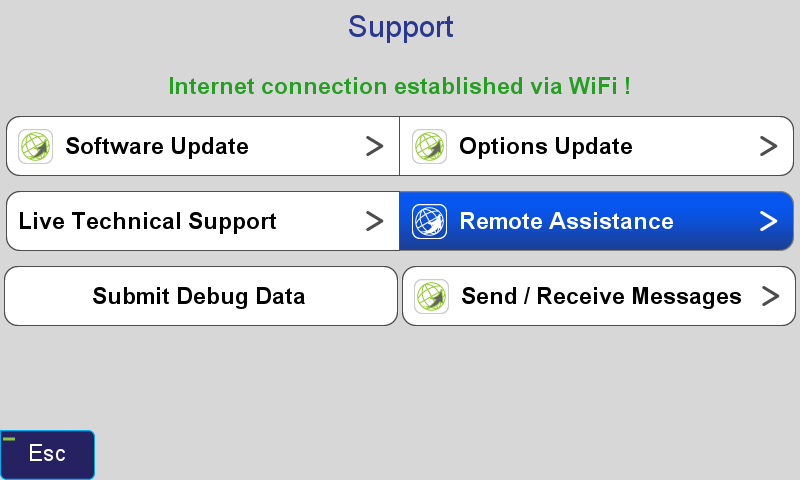Click the white chevron on Remote Assistance
The width and height of the screenshot is (800, 480).
click(768, 221)
